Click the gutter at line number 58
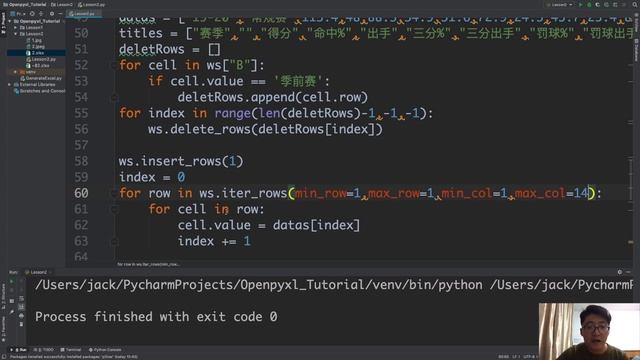This screenshot has width=640, height=360. coord(81,161)
